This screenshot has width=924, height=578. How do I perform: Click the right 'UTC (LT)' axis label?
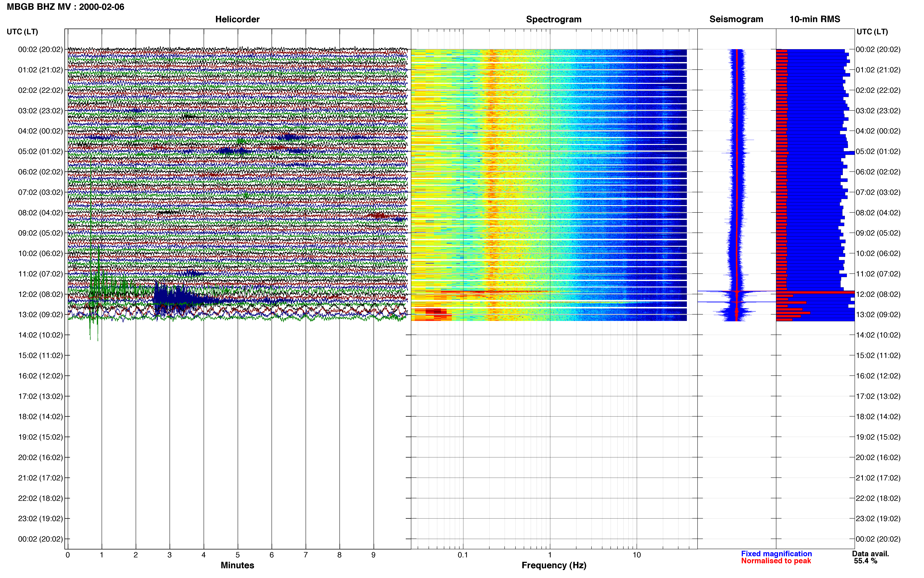(872, 32)
